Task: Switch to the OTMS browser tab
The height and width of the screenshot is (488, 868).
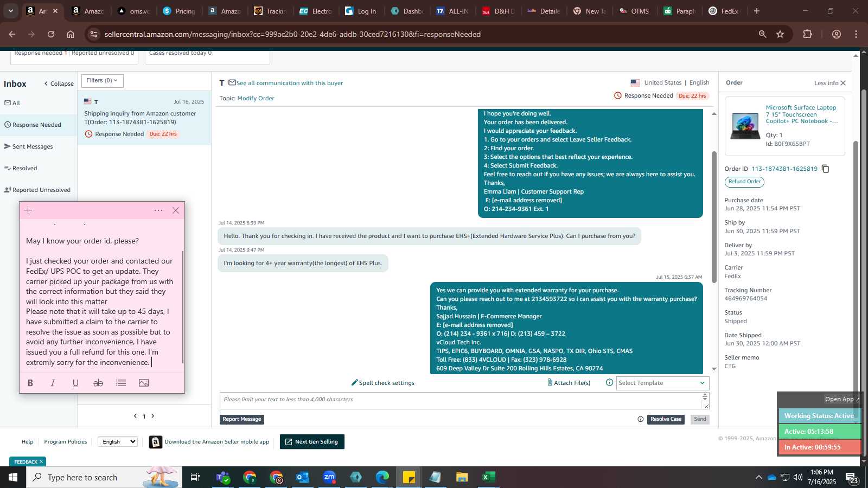Action: coord(634,11)
